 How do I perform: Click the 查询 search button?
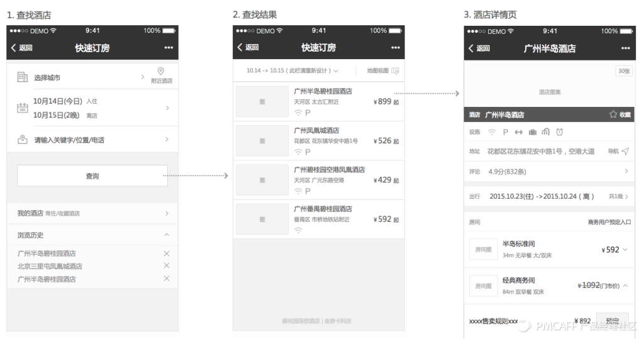[x=92, y=176]
